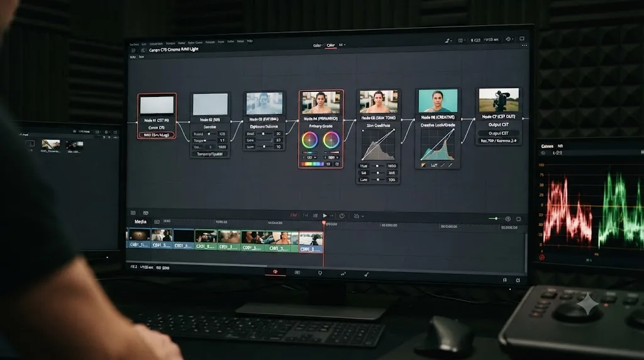The width and height of the screenshot is (644, 360).
Task: Click the tool icon with dropdown at top right
Action: 448,40
